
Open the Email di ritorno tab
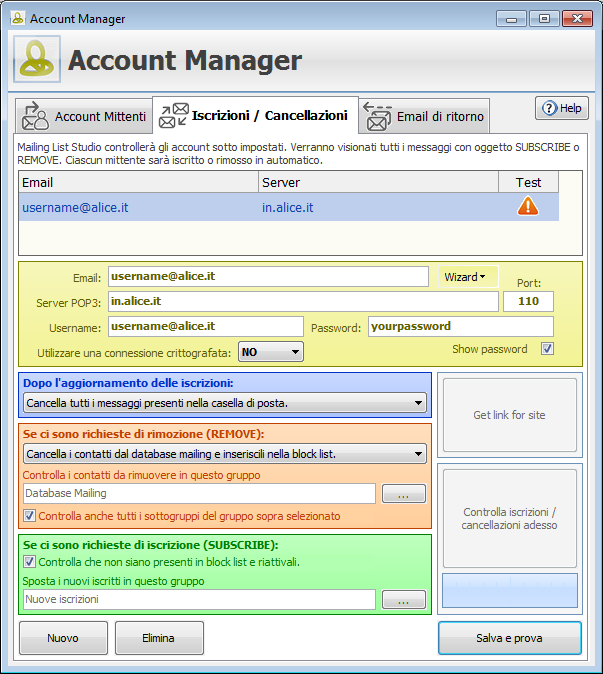pos(425,117)
